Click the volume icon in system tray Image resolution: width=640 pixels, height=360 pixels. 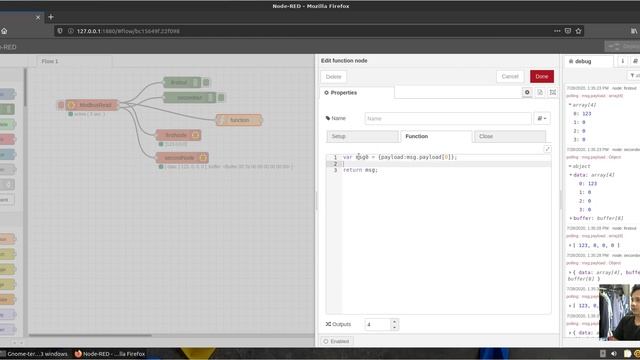pyautogui.click(x=614, y=354)
